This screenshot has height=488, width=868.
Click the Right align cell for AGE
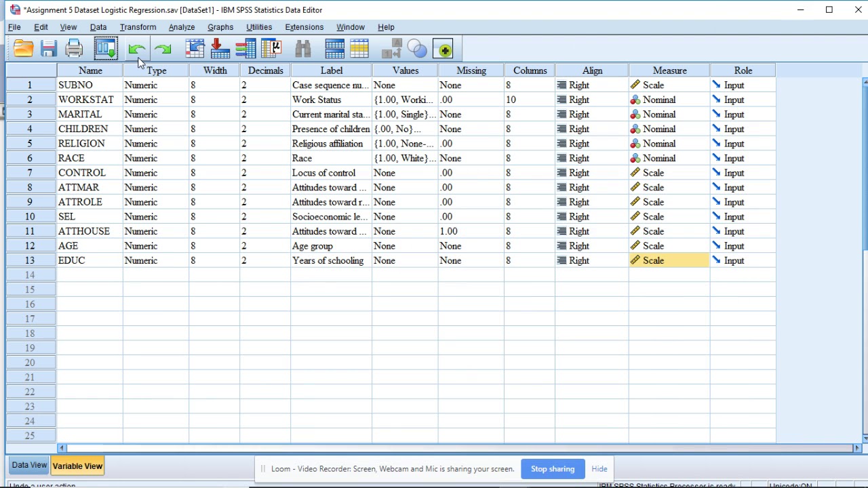(592, 246)
